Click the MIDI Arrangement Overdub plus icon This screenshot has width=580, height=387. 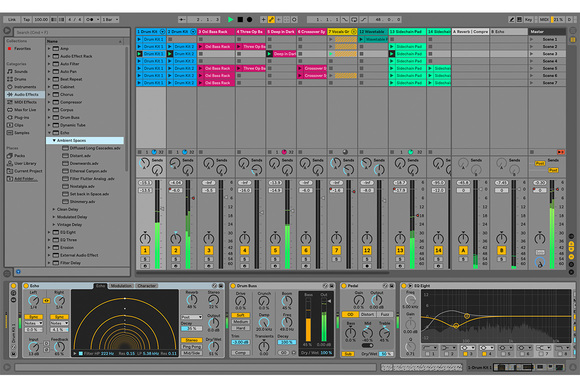coord(263,19)
